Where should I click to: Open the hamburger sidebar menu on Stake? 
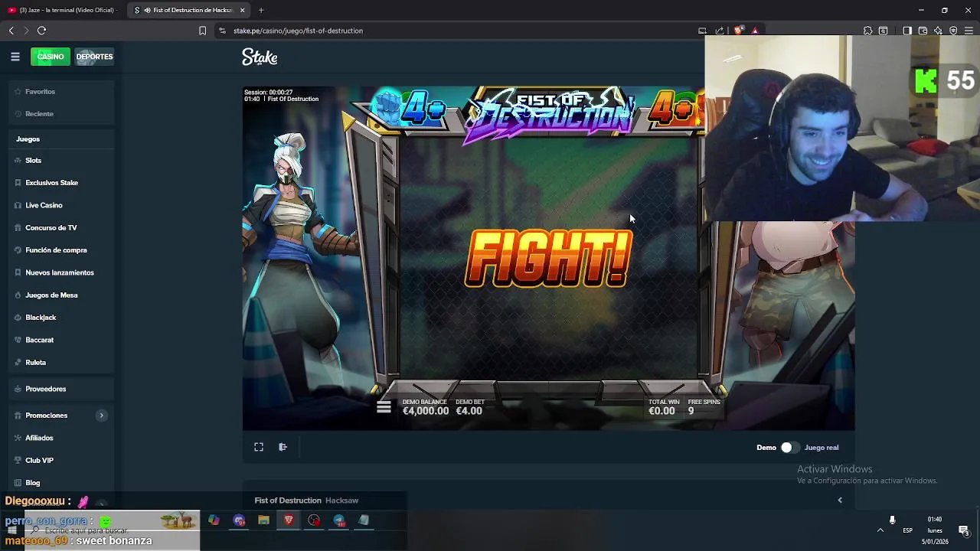pos(15,57)
